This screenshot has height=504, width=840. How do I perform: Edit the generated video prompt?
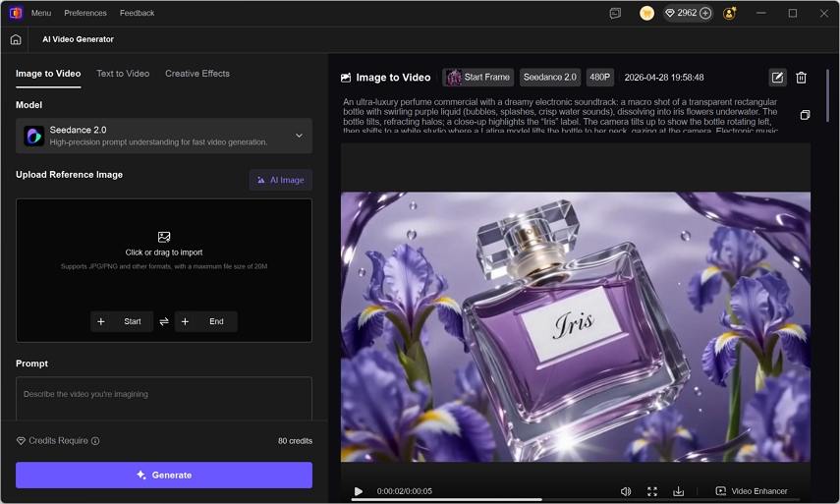(x=777, y=78)
